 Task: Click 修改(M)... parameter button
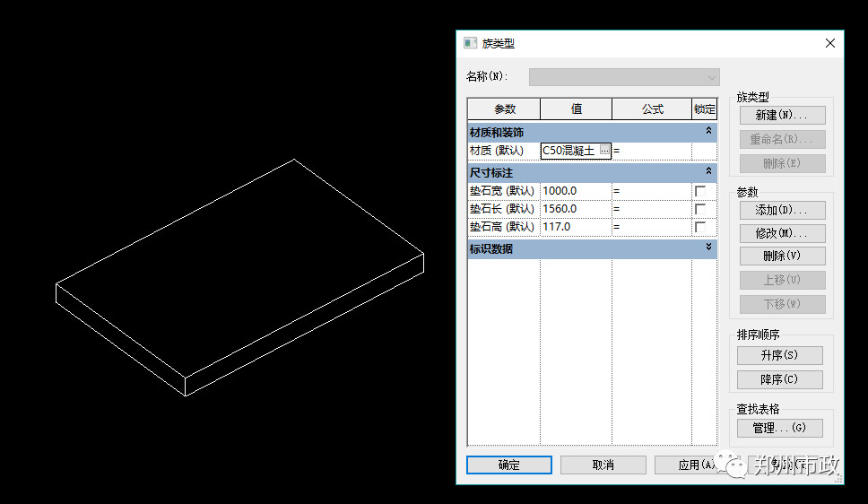point(782,234)
